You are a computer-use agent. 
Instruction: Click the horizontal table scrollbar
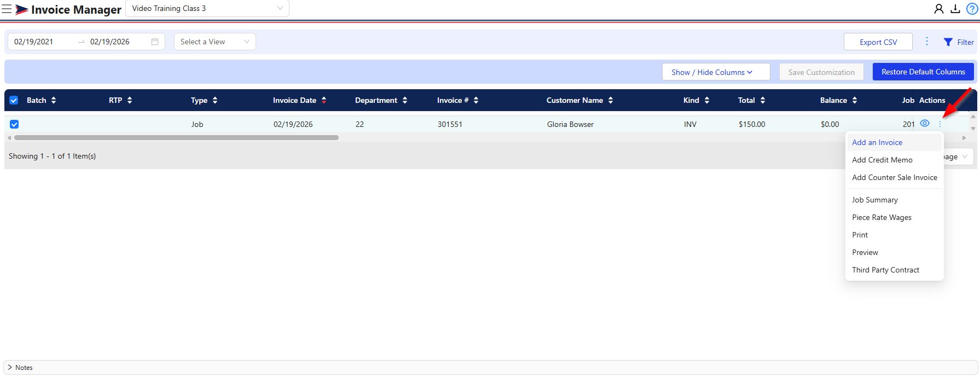(176, 138)
